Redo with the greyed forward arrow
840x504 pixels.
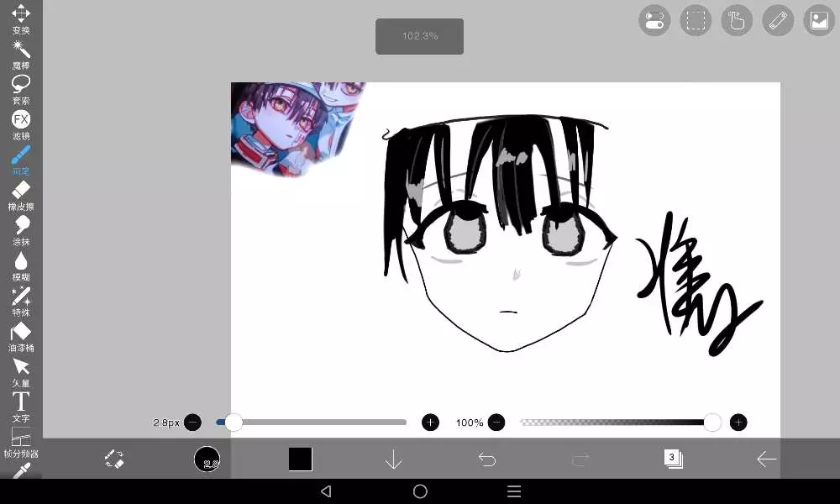(580, 459)
